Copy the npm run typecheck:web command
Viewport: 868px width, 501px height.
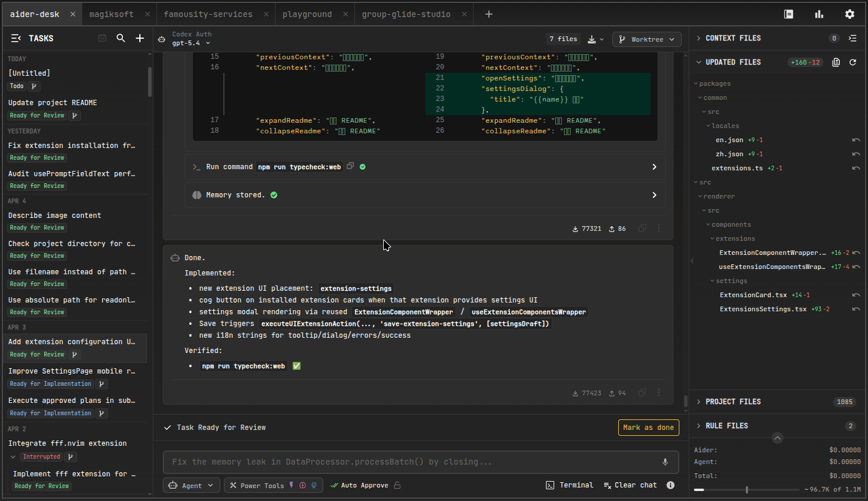(350, 166)
